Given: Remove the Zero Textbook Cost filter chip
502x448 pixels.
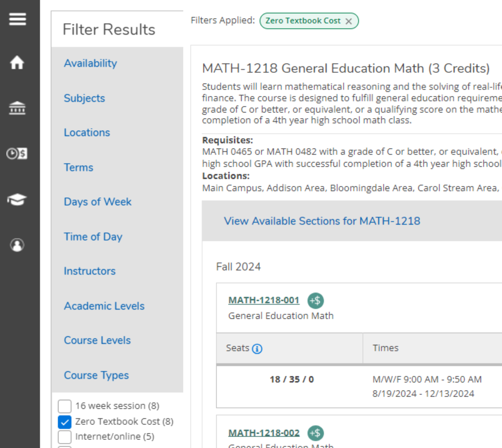Looking at the screenshot, I should (348, 21).
